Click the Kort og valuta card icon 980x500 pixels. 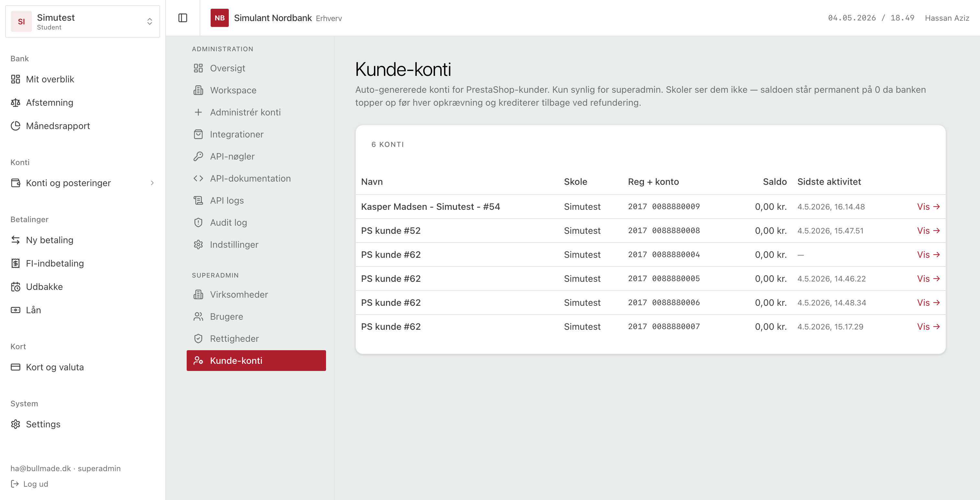point(16,367)
